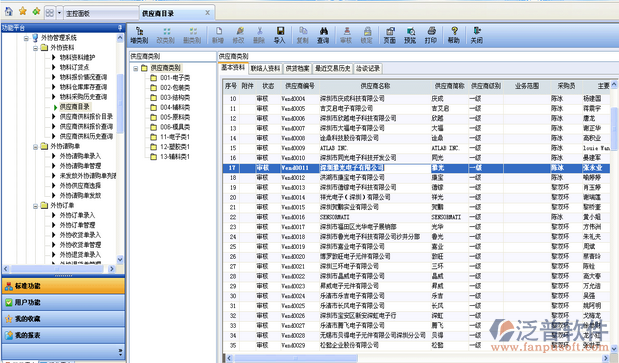Collapse the 外协资料 tree folder
The height and width of the screenshot is (363, 619).
coord(35,48)
